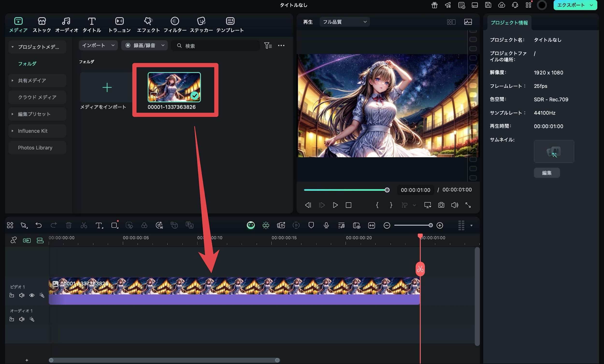This screenshot has height=364, width=604.
Task: Open the Titles (タイトル) tab
Action: tap(92, 25)
